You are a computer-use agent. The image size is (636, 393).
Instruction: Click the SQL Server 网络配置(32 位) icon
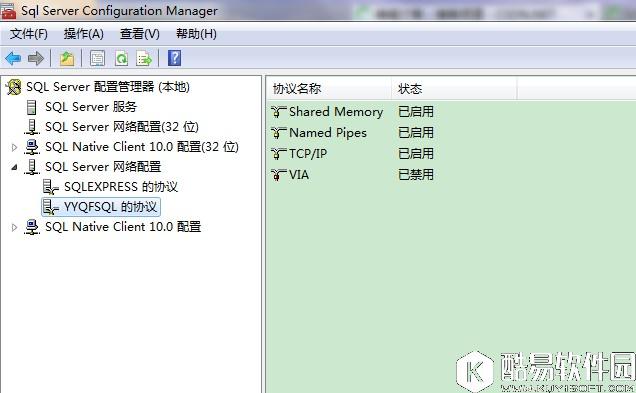click(x=32, y=127)
